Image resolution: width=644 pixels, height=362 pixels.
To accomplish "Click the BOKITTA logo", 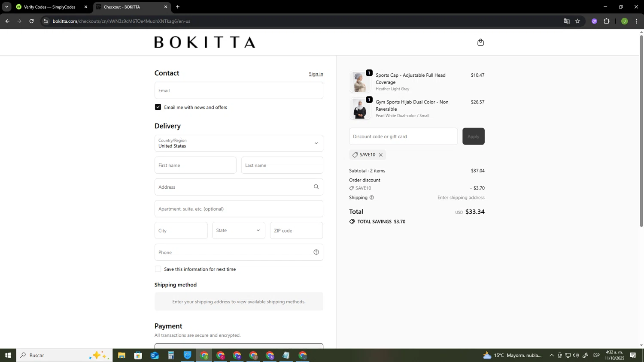I will click(205, 42).
